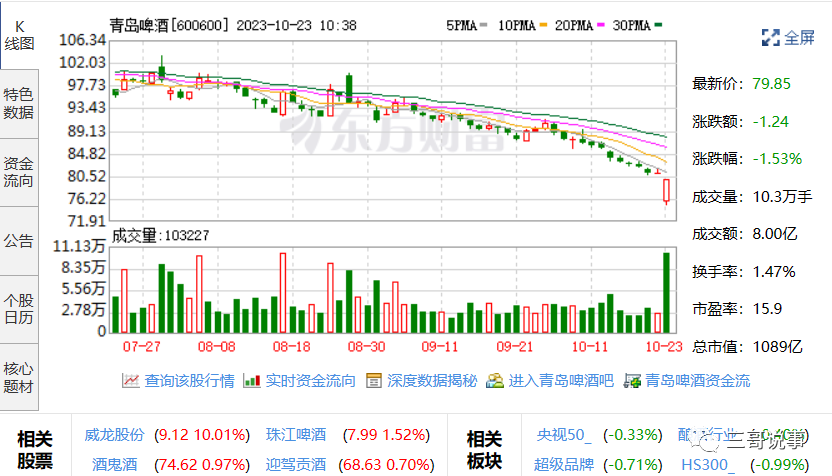The image size is (832, 476).
Task: Click the 10-23 red candlestick
Action: click(666, 191)
